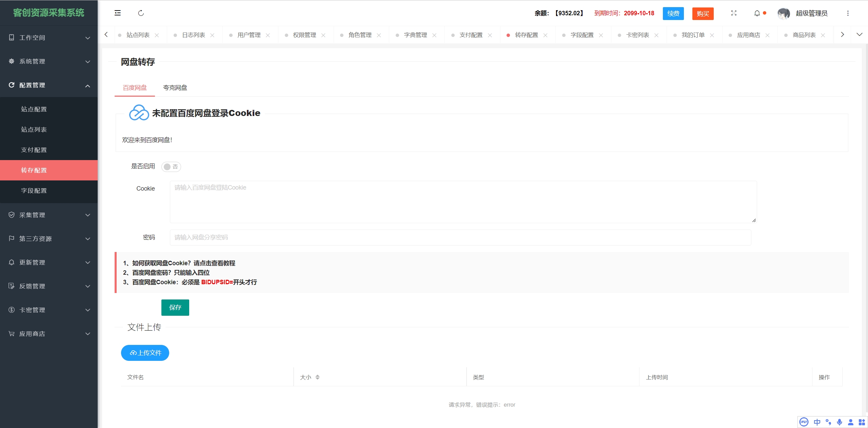Close the 字段配置 tab
The height and width of the screenshot is (428, 868).
[601, 35]
